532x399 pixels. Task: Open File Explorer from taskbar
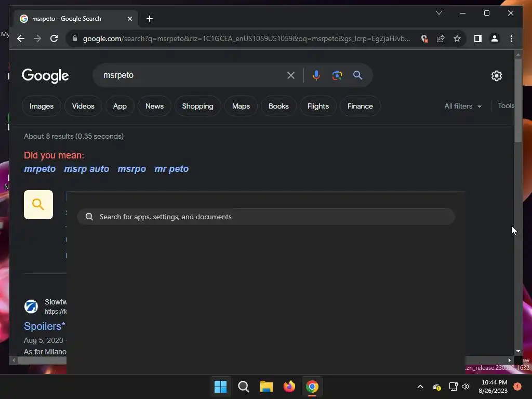[267, 387]
